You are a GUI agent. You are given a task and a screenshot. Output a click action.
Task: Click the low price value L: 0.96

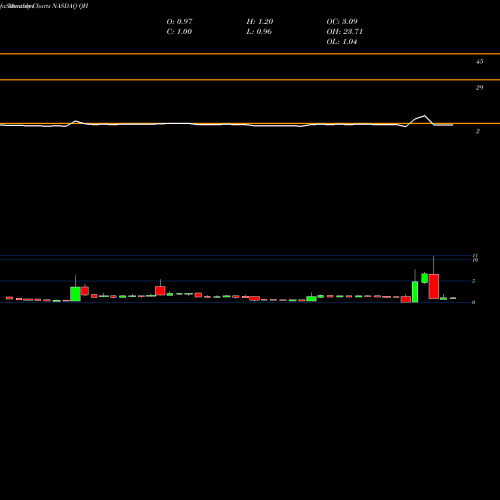[259, 31]
